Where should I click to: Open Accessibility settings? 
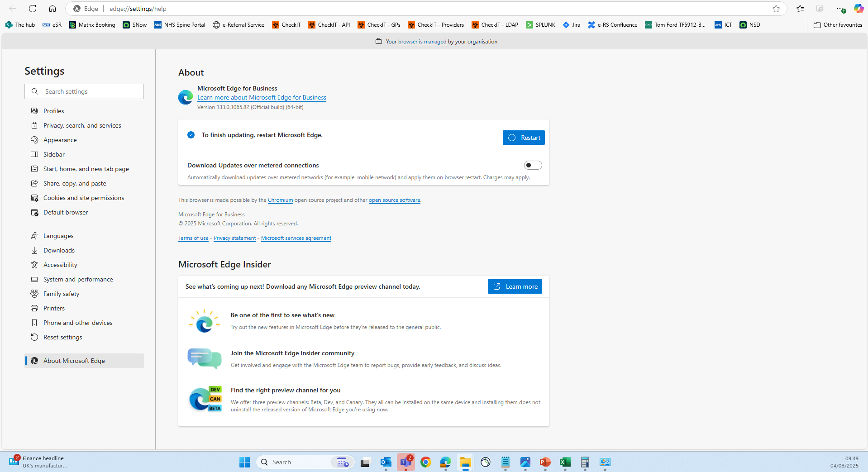pyautogui.click(x=84, y=265)
